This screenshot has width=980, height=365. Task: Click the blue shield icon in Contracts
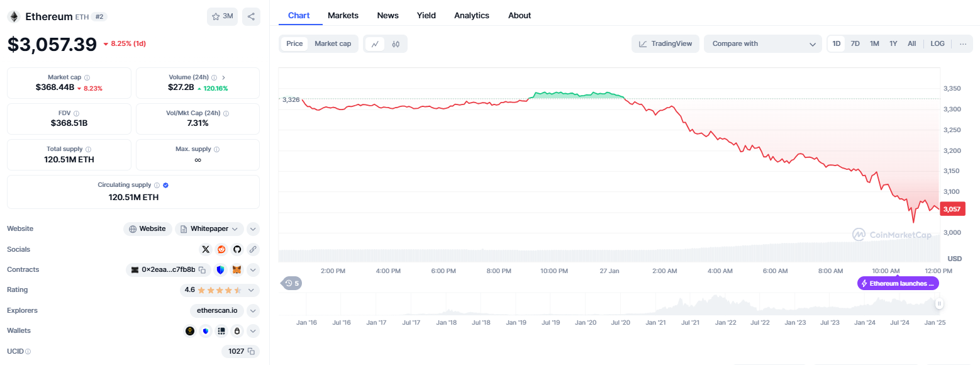220,269
